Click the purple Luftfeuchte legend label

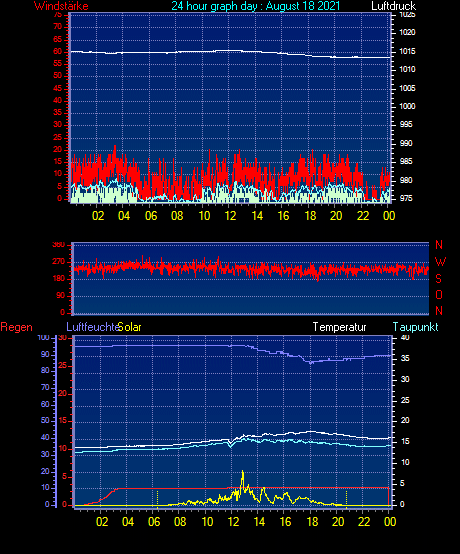(92, 327)
